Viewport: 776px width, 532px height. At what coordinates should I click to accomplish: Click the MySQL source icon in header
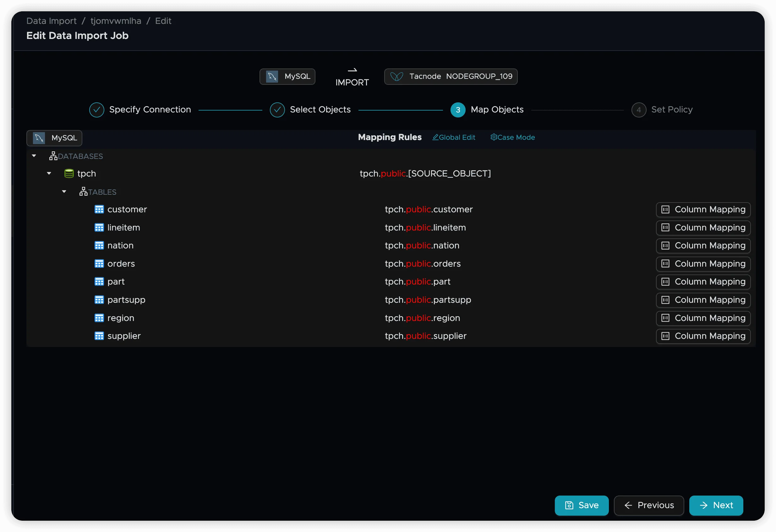pos(272,76)
